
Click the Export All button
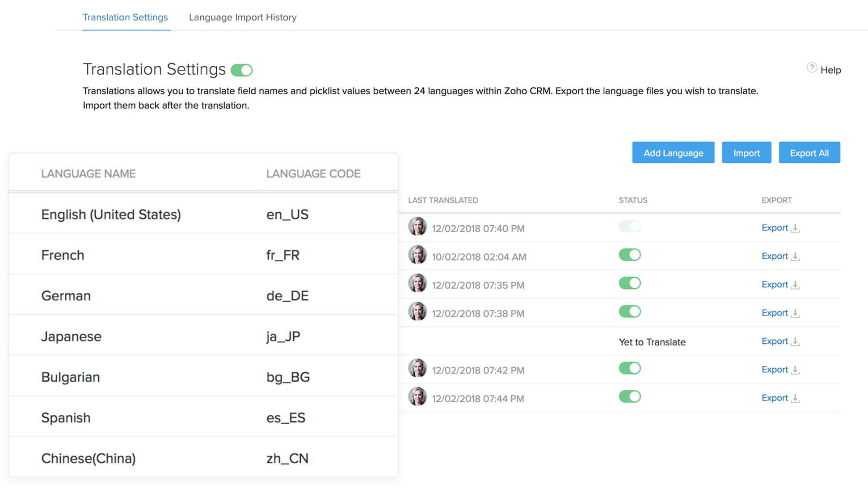point(809,152)
